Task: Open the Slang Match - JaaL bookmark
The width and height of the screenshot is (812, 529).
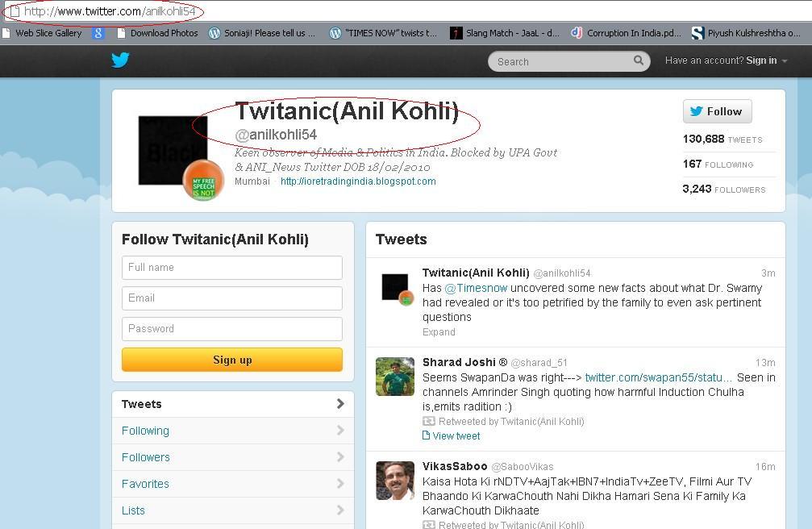Action: click(505, 33)
